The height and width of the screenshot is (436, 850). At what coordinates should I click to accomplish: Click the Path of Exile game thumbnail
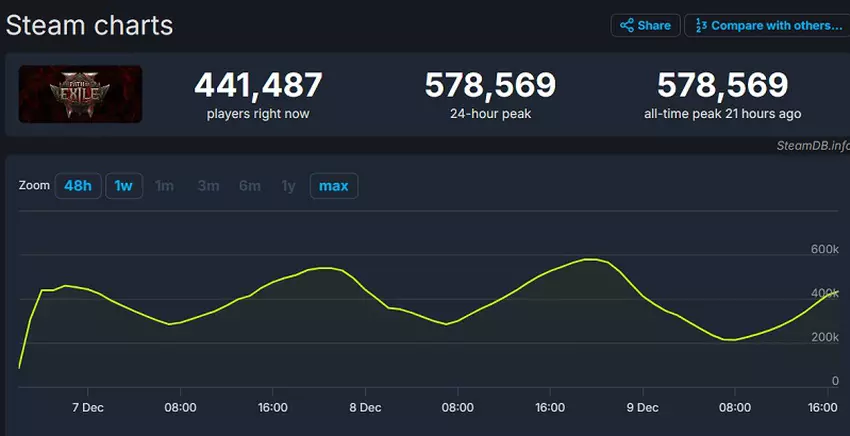pos(80,94)
